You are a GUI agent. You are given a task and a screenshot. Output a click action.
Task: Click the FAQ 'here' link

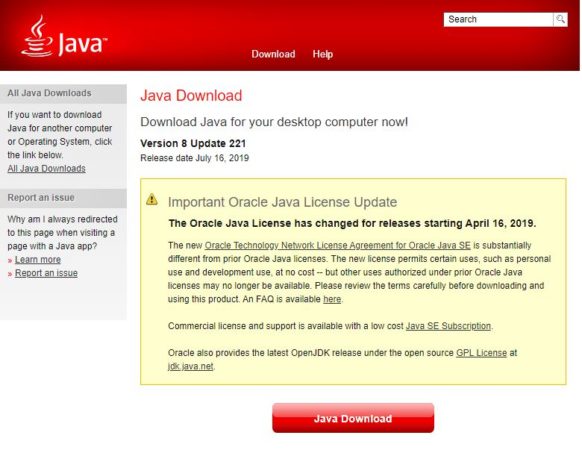tap(332, 299)
